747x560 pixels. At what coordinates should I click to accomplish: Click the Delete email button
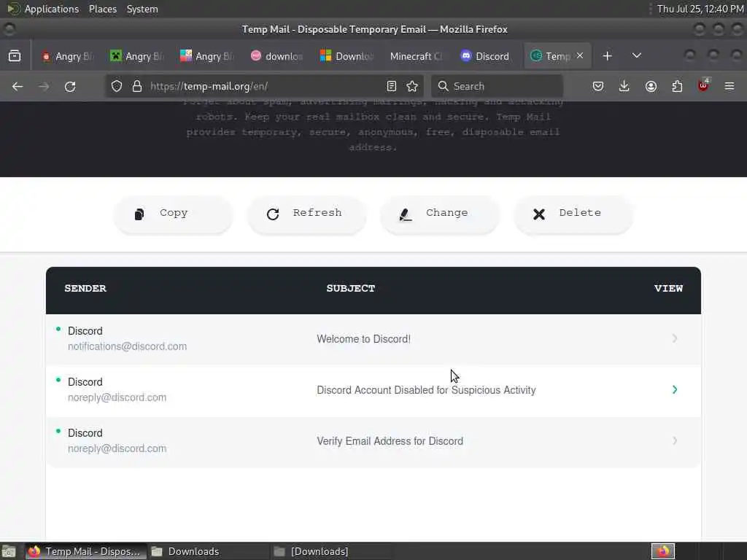click(x=573, y=214)
